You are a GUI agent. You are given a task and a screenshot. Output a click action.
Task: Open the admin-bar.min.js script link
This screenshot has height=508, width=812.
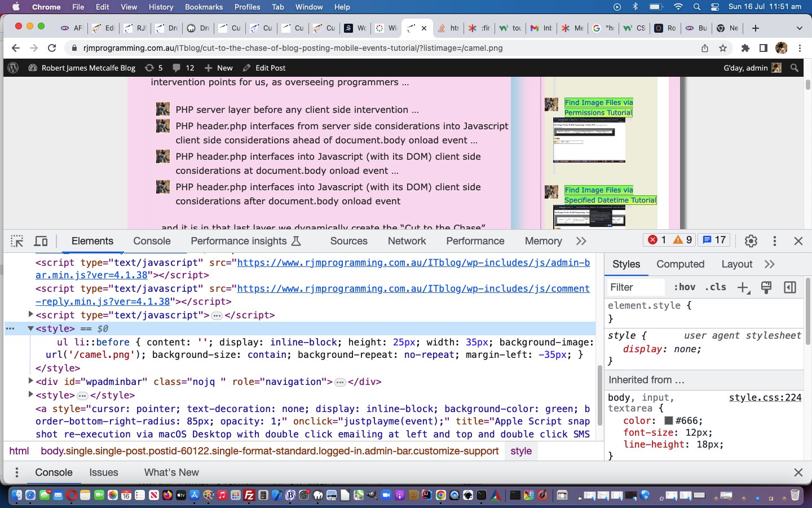coord(413,262)
